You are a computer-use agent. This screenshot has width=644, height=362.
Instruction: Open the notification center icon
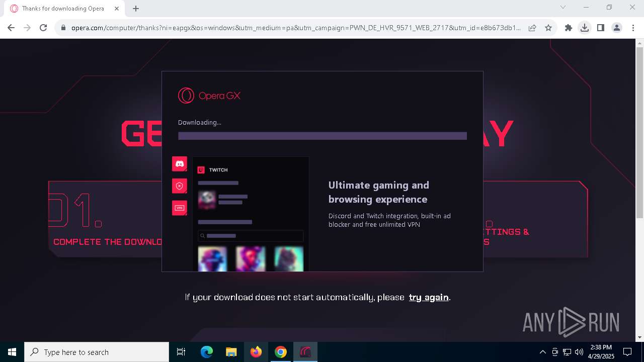pos(627,352)
